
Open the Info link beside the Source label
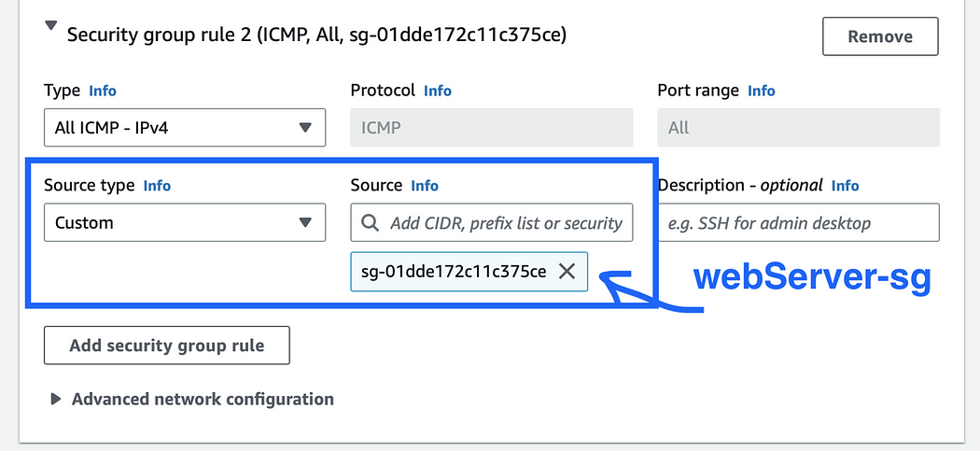(425, 186)
